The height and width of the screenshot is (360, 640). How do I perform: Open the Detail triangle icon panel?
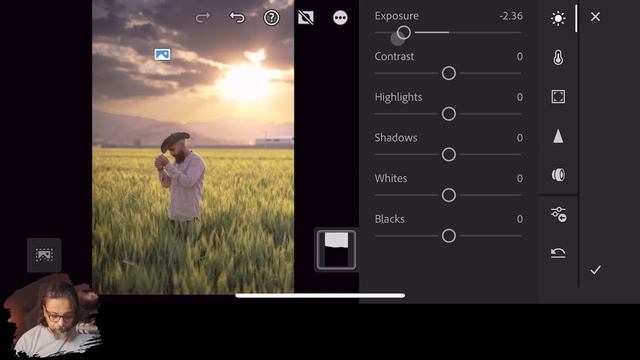(558, 136)
